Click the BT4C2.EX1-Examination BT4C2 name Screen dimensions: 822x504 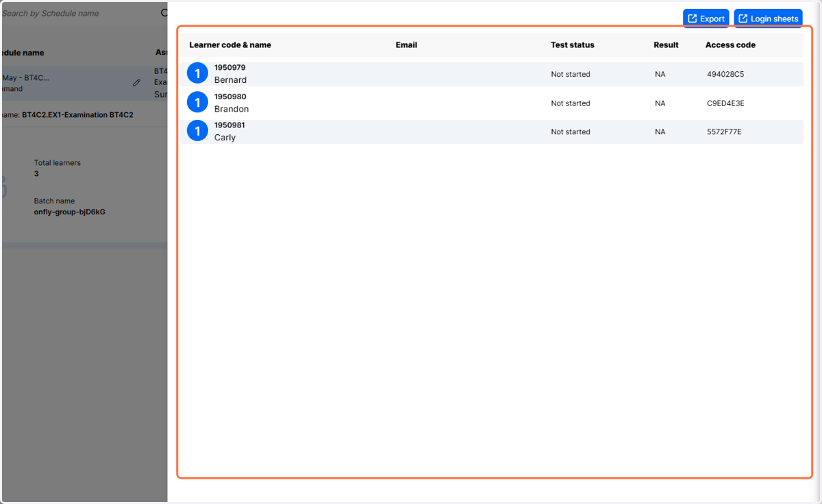coord(77,115)
